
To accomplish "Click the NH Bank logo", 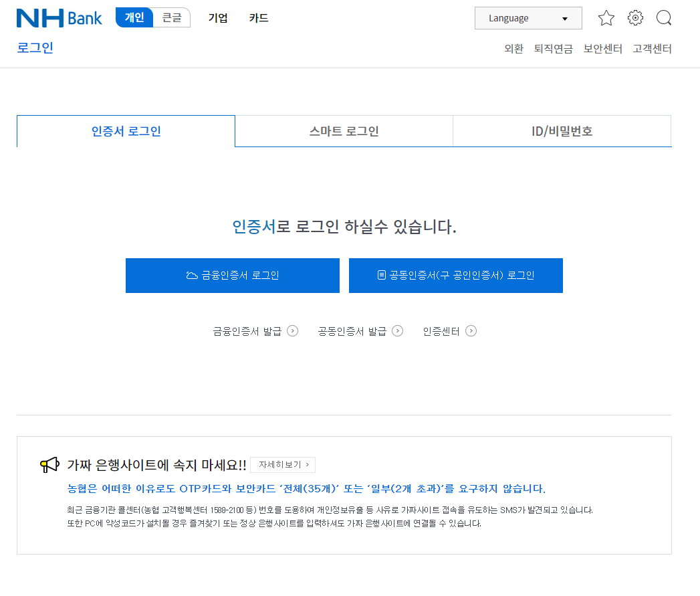I will pyautogui.click(x=59, y=18).
